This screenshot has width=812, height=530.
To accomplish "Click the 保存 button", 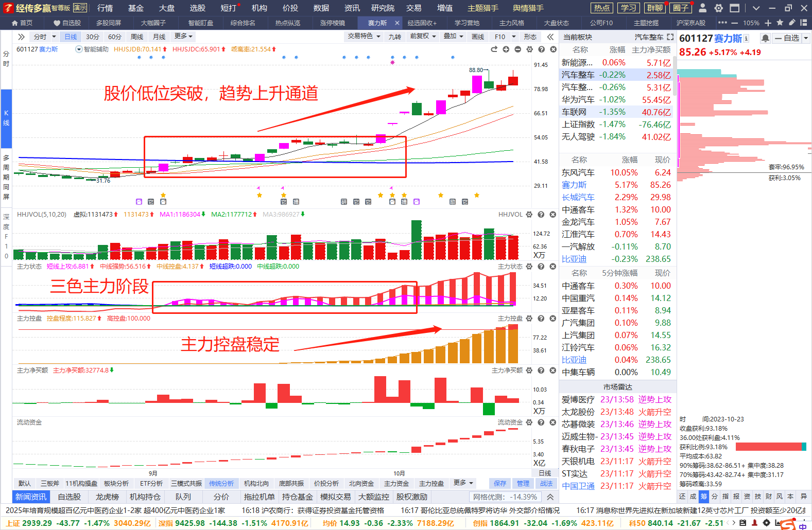I will pos(500,483).
